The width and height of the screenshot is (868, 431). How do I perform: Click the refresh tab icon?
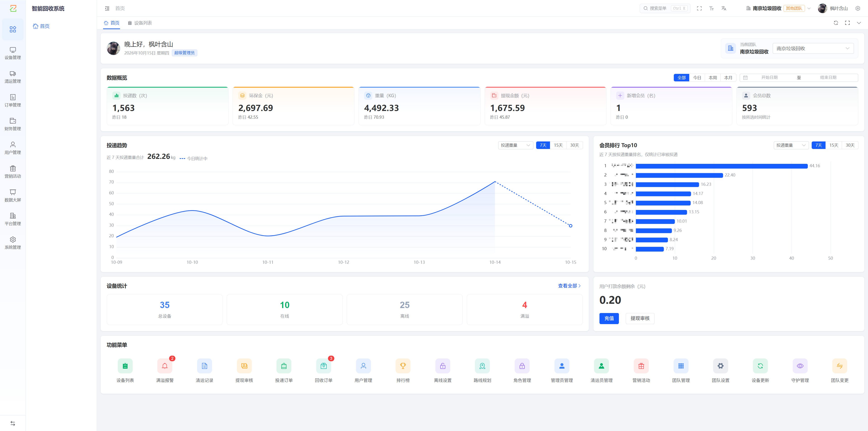(836, 23)
